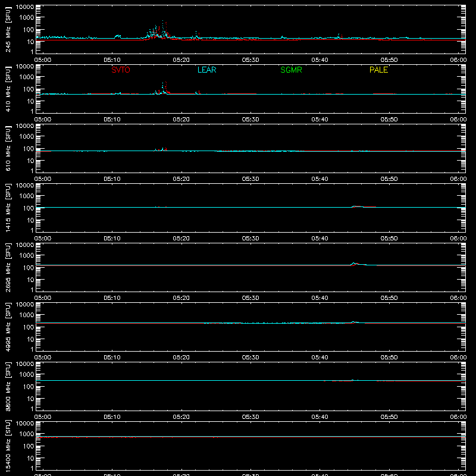Click the cyan bump near 05:11 in 245 MHz plot
Image resolution: width=476 pixels, height=476 pixels.
click(x=117, y=36)
